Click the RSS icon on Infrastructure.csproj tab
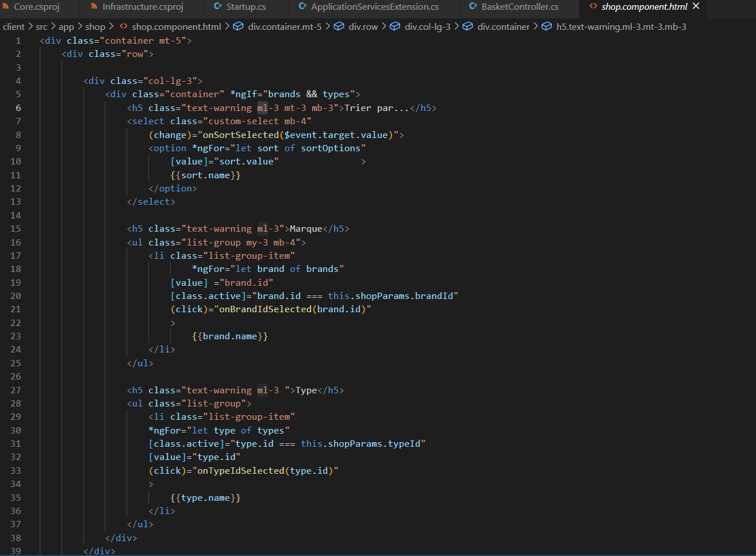 pos(94,7)
